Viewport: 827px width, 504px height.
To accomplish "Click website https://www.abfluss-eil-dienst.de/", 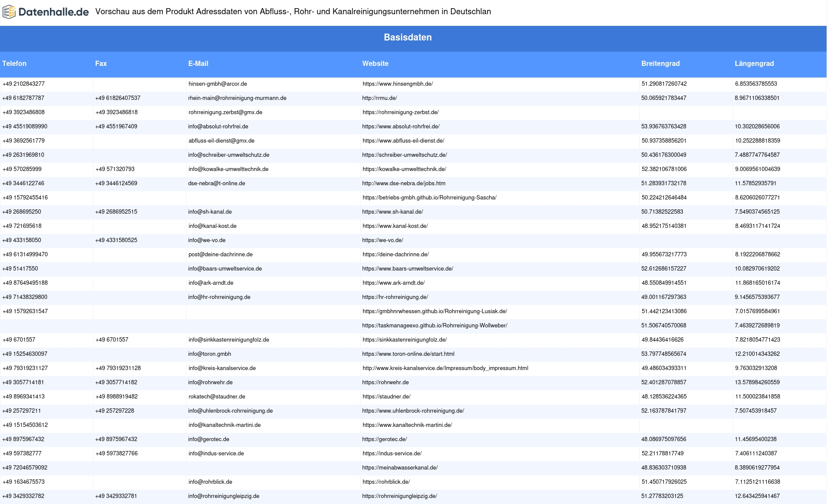I will point(403,141).
